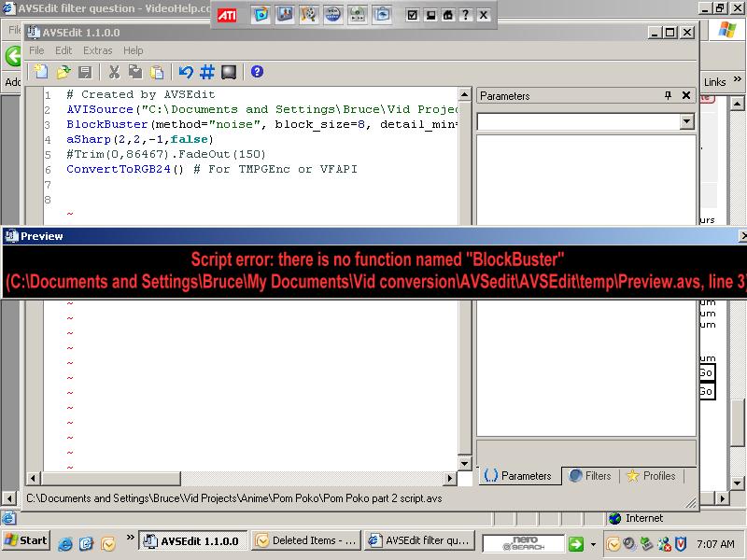
Task: Copy selection with the Copy icon
Action: (x=135, y=72)
